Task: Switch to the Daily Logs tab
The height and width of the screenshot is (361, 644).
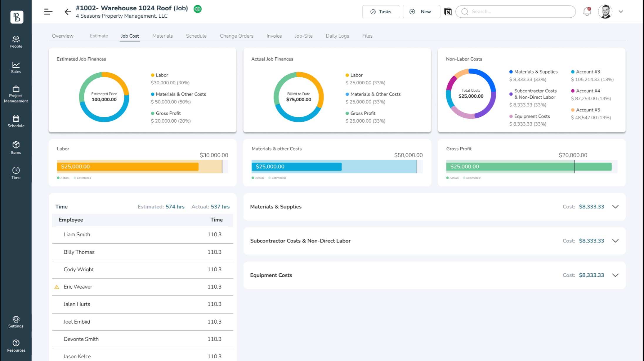Action: pyautogui.click(x=337, y=36)
